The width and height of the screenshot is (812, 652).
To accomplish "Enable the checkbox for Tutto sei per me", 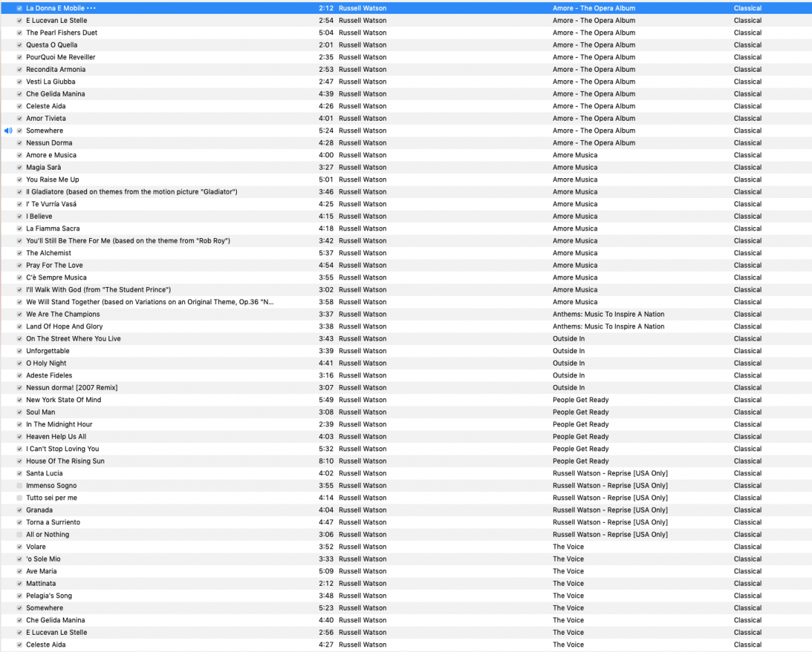I will click(19, 497).
